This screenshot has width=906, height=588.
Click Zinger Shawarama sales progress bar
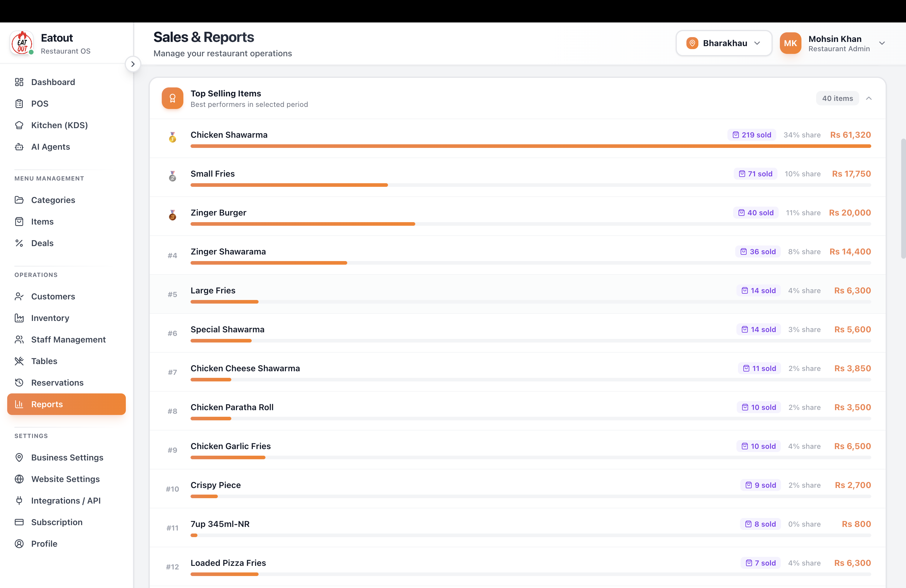531,263
